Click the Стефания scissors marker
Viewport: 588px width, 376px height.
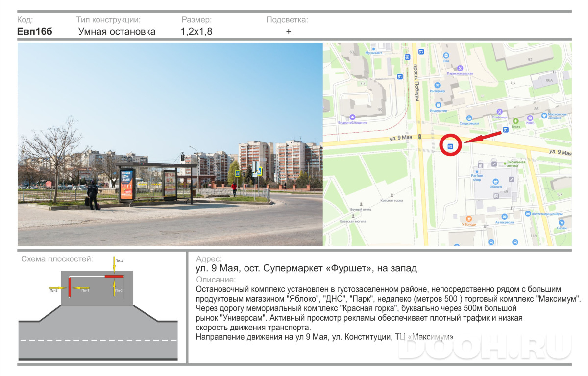tap(499, 112)
